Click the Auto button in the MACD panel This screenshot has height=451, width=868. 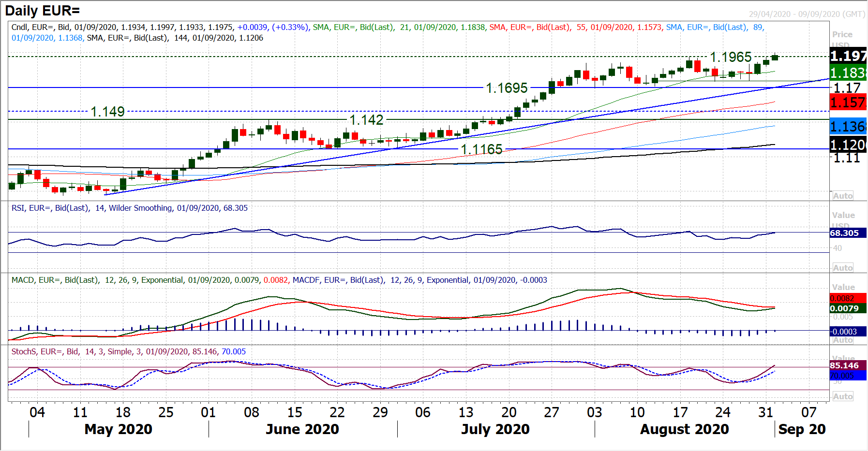(x=842, y=340)
